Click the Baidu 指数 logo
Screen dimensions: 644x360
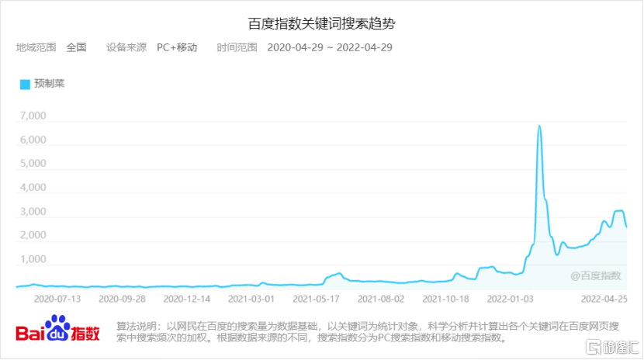tap(57, 329)
